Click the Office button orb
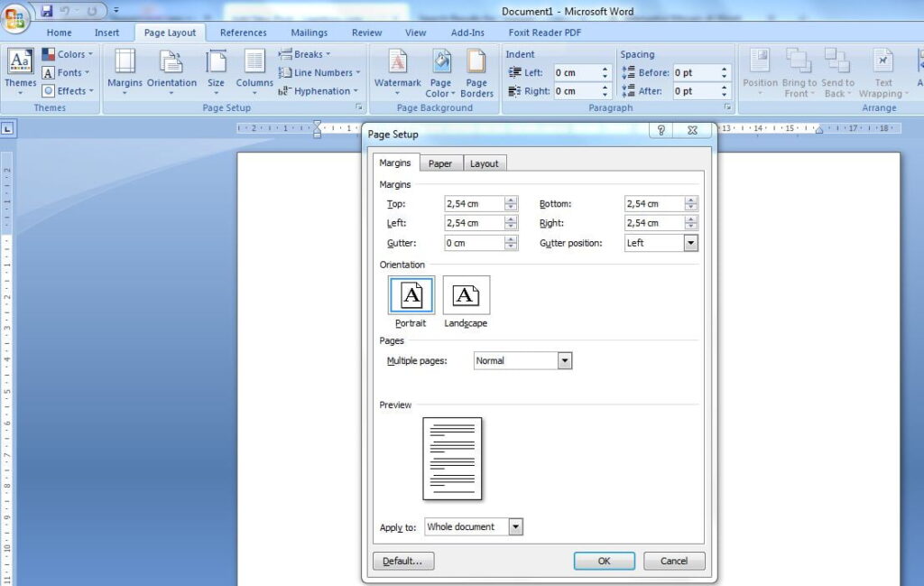Viewport: 924px width, 586px height. pos(15,17)
